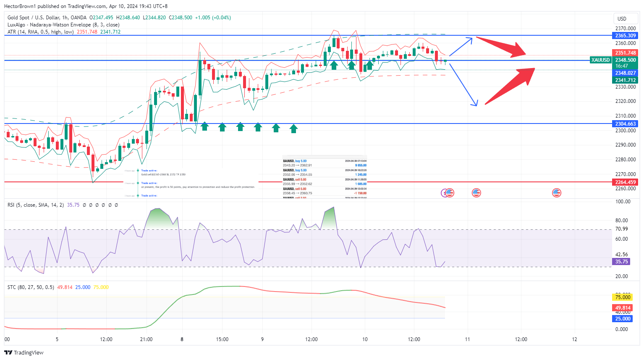Click the 2351.748 red price label
This screenshot has width=644, height=360.
tap(626, 53)
